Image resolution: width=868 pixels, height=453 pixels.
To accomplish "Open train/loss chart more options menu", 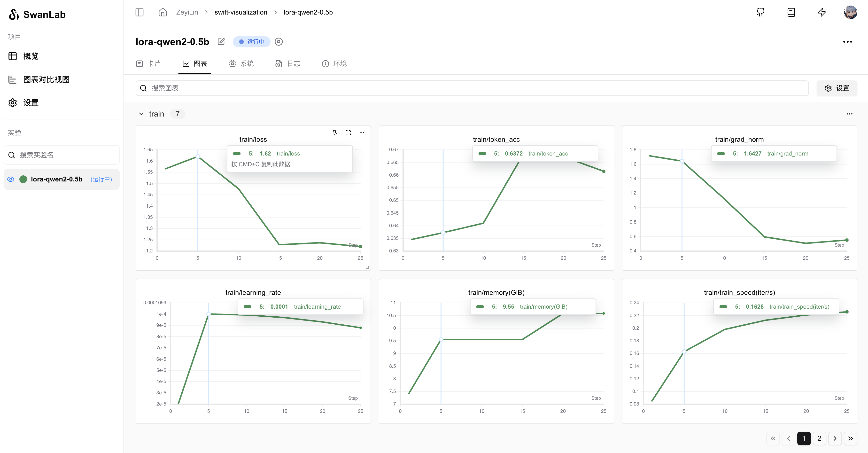I will [x=362, y=133].
